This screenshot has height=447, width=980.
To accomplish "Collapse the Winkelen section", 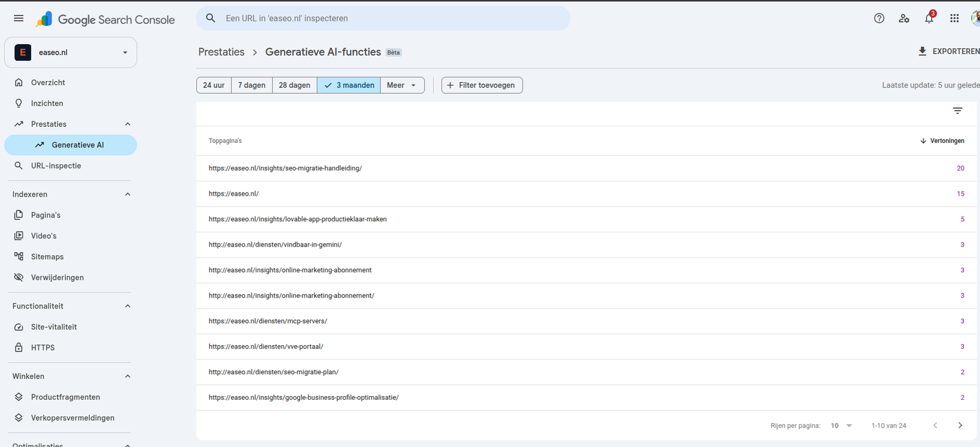I will 127,376.
